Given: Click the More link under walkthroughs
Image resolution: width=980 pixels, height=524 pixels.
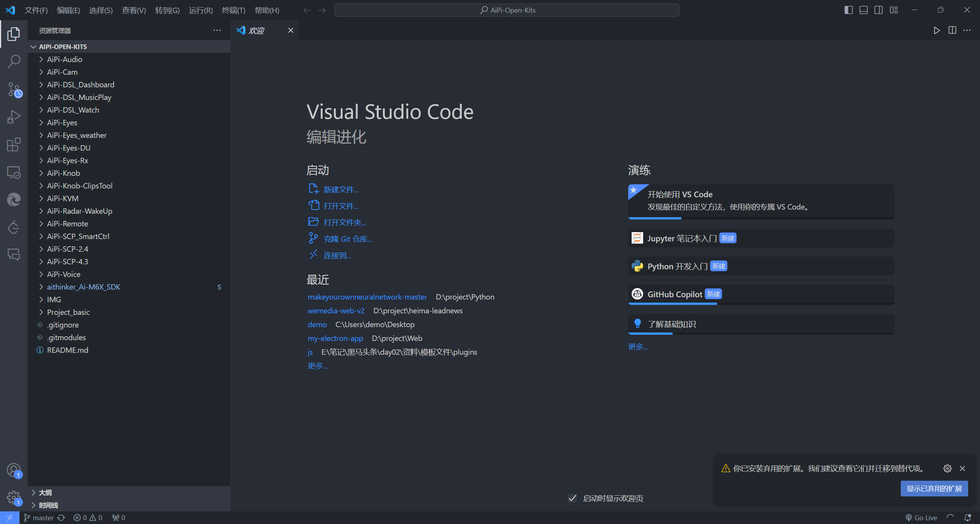Looking at the screenshot, I should tap(638, 347).
